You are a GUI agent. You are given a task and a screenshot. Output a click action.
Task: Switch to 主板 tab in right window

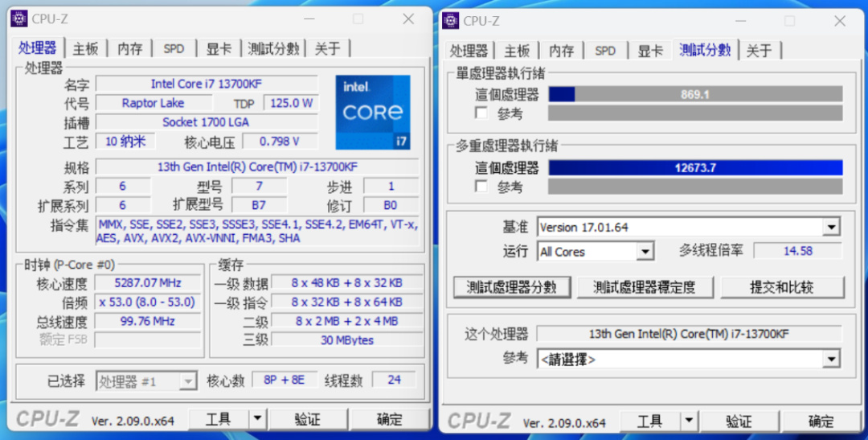pyautogui.click(x=517, y=51)
